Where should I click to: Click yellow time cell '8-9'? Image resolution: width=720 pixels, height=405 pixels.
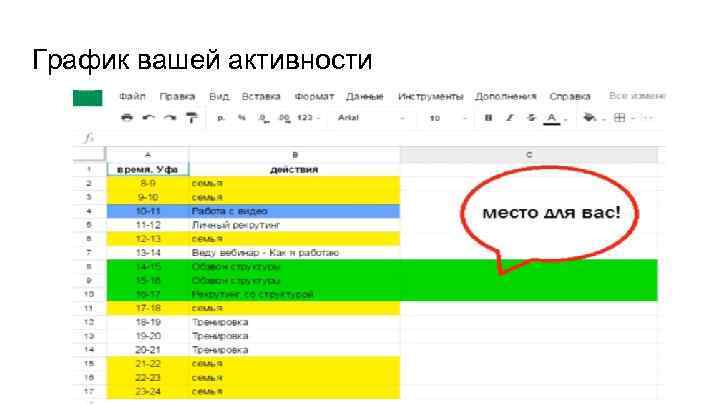click(x=148, y=183)
